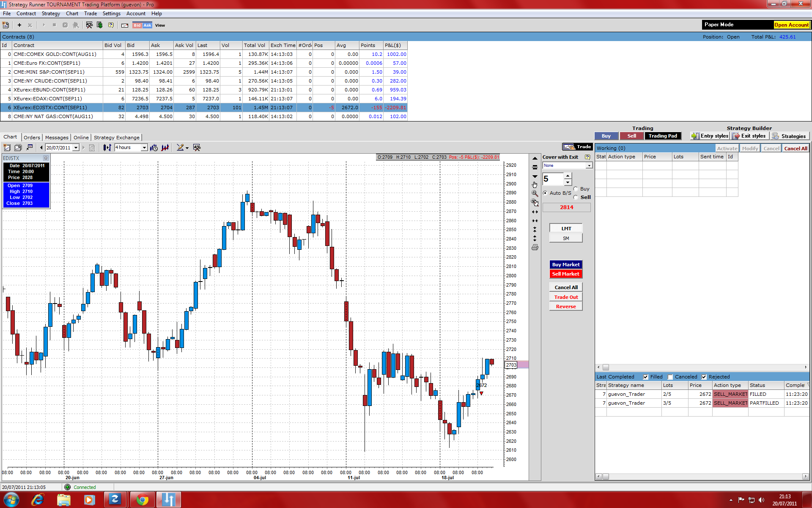812x508 pixels.
Task: Open the Strategy menu
Action: (x=51, y=14)
